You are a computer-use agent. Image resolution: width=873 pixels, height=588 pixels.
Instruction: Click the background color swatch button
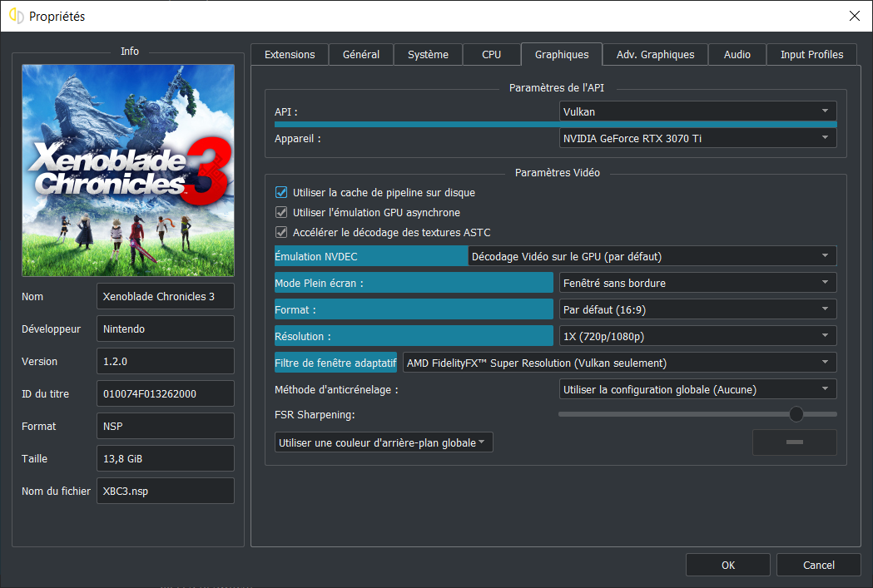point(795,442)
